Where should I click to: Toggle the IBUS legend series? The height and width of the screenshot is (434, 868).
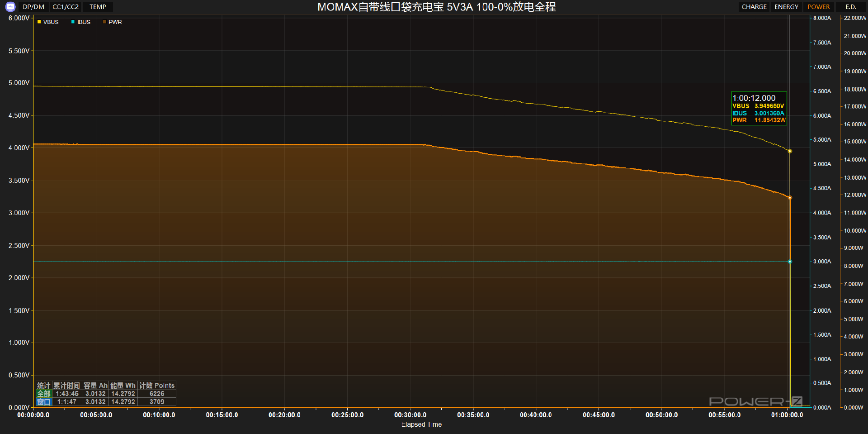coord(81,22)
